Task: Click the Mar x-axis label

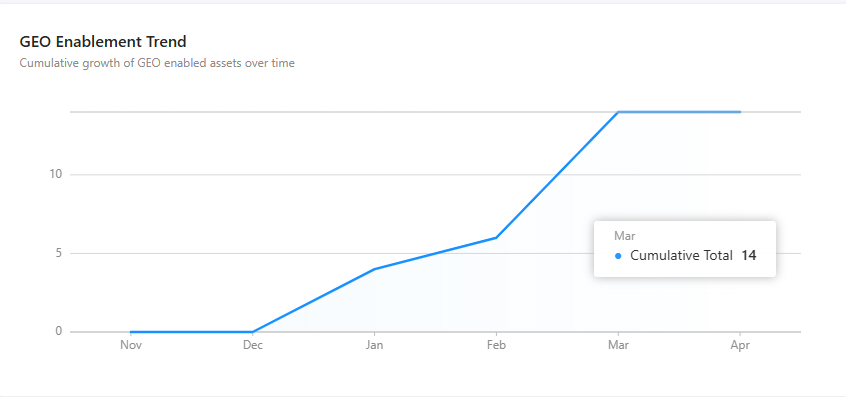Action: (618, 345)
